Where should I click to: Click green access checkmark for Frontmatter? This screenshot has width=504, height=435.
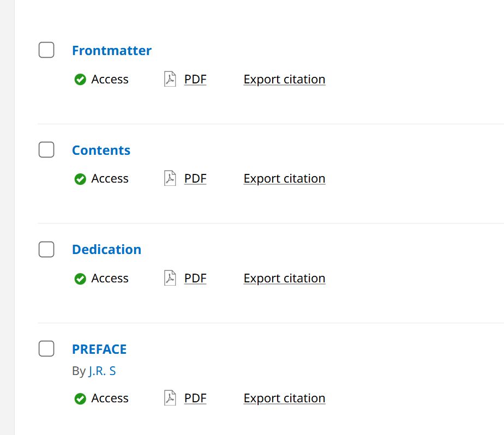[80, 80]
